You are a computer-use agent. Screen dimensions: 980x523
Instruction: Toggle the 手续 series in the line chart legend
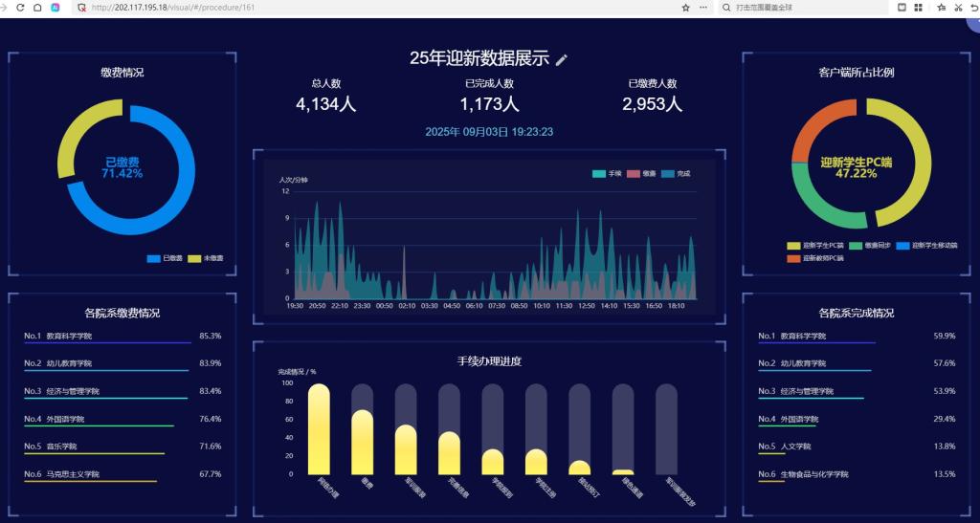click(607, 173)
